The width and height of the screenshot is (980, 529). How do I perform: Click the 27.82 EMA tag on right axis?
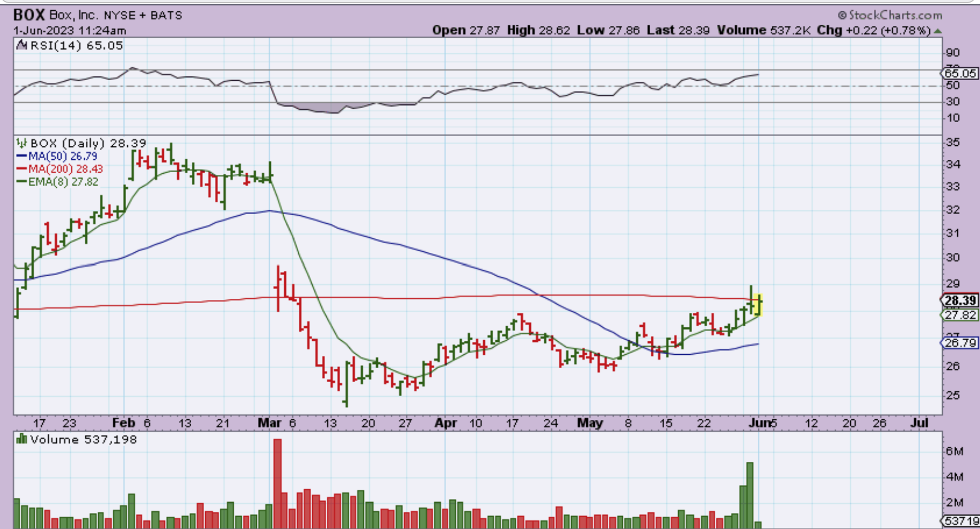tap(960, 315)
